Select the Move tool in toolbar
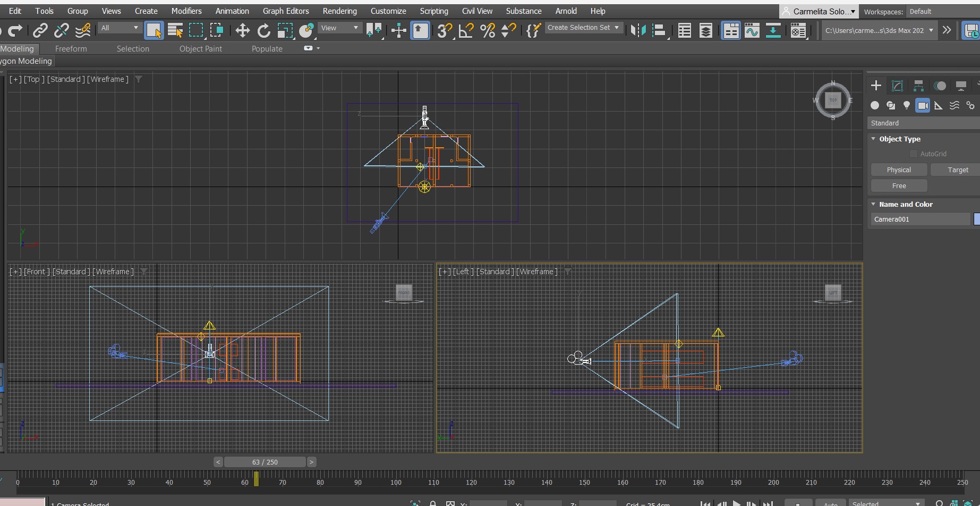 [x=242, y=31]
